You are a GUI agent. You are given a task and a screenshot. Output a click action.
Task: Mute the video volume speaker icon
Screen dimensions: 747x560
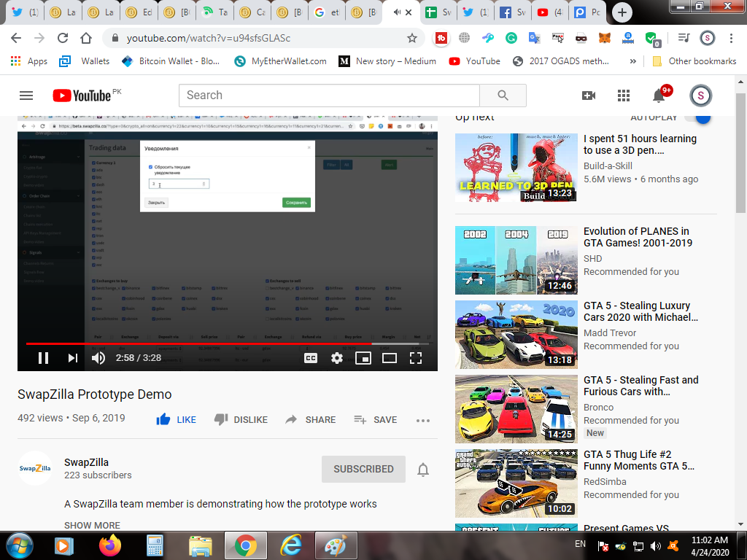point(98,357)
